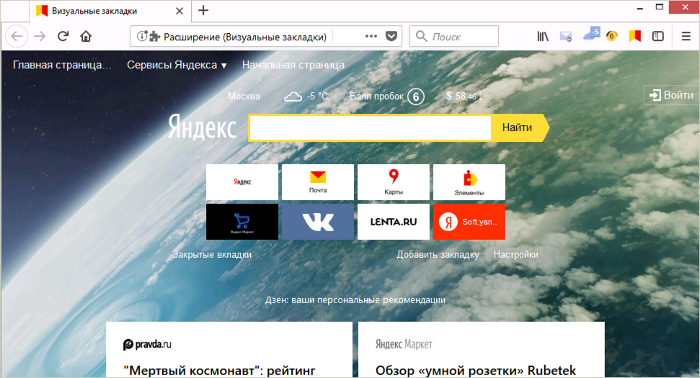Open the Настройки link
The height and width of the screenshot is (378, 700).
(516, 254)
